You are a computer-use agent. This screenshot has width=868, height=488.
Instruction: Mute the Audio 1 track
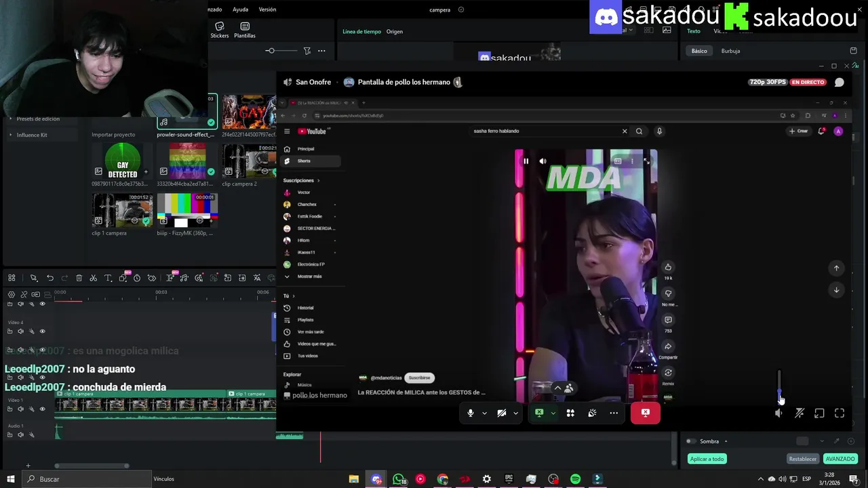pyautogui.click(x=20, y=434)
